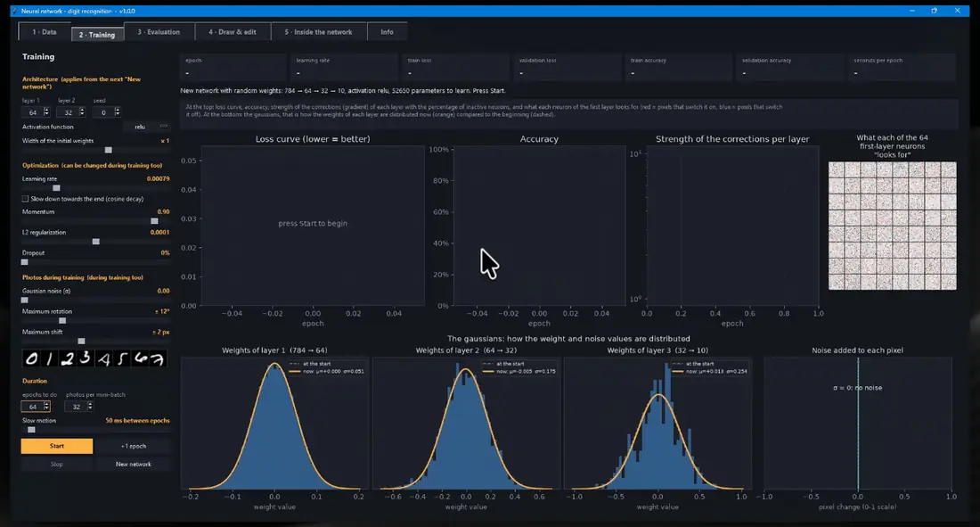Go to 5 - Inside the network tab
The image size is (980, 527).
[x=318, y=32]
